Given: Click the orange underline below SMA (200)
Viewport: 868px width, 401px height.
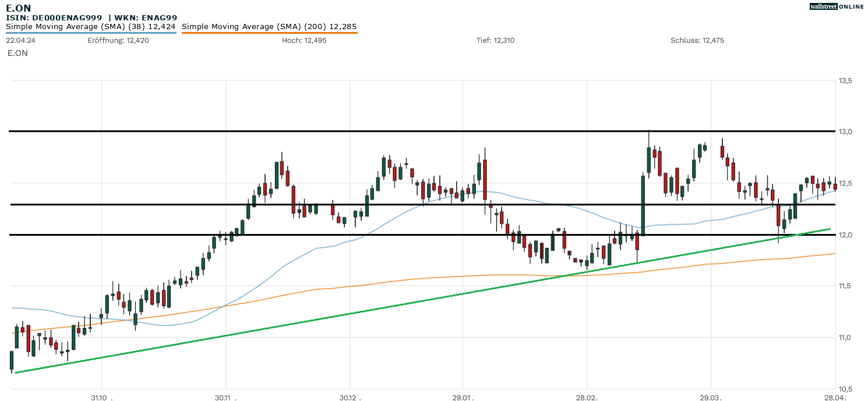Looking at the screenshot, I should tap(269, 33).
